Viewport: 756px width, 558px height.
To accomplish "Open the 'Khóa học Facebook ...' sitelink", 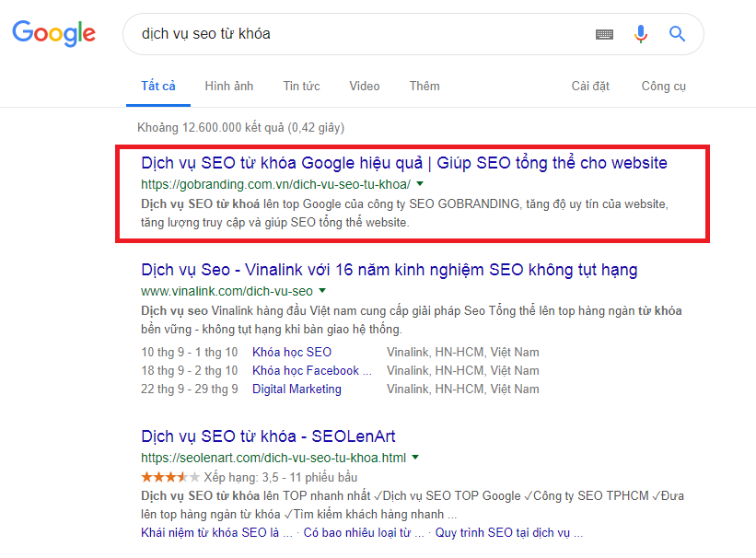I will coord(312,370).
